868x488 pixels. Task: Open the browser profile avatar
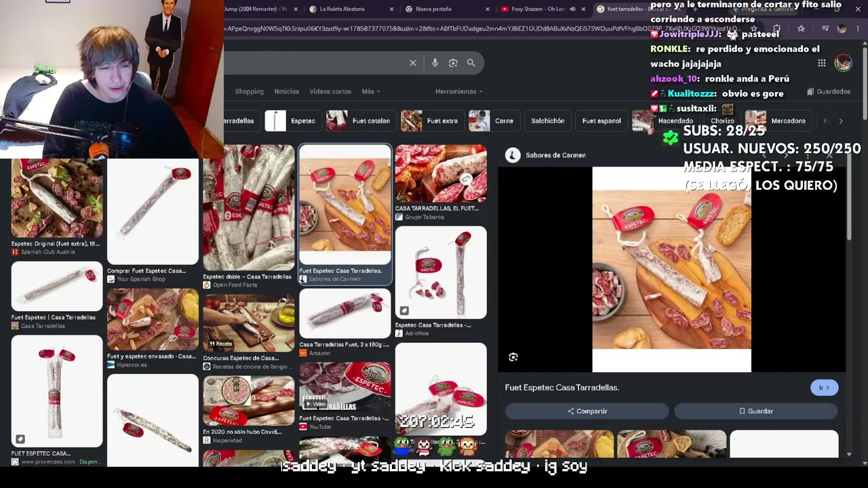842,28
